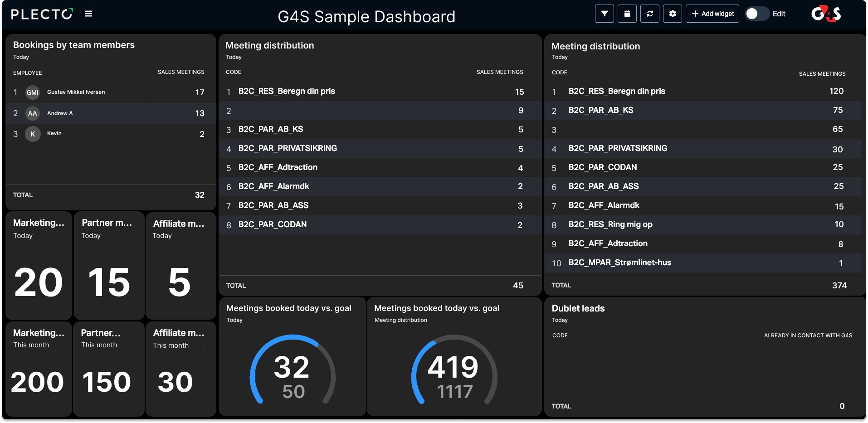The width and height of the screenshot is (868, 423).
Task: Open the Marketing Today widget showing 20
Action: pyautogui.click(x=39, y=266)
